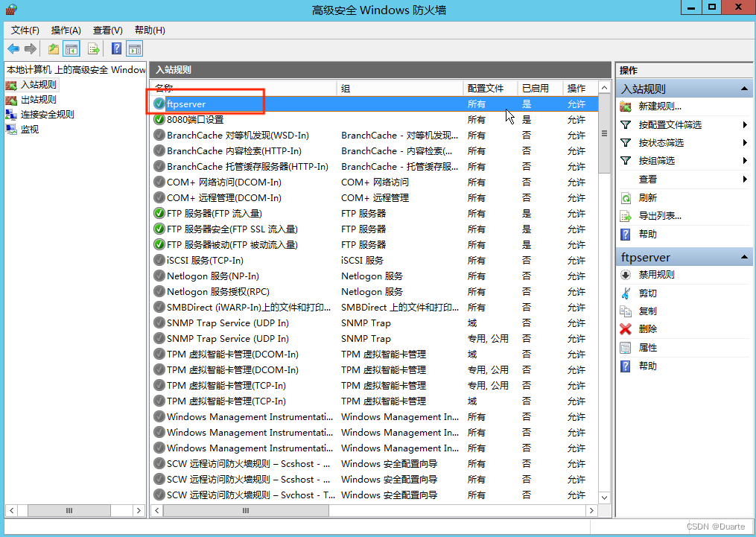Click scroll-down arrow of rule list

tap(604, 498)
